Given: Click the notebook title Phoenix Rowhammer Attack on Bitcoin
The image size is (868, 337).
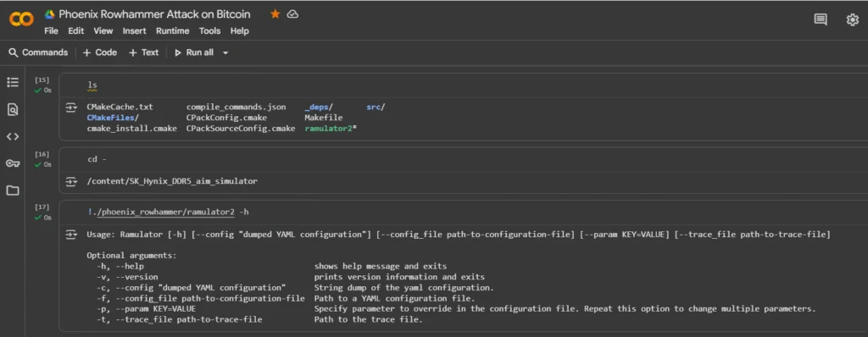Looking at the screenshot, I should (x=154, y=14).
